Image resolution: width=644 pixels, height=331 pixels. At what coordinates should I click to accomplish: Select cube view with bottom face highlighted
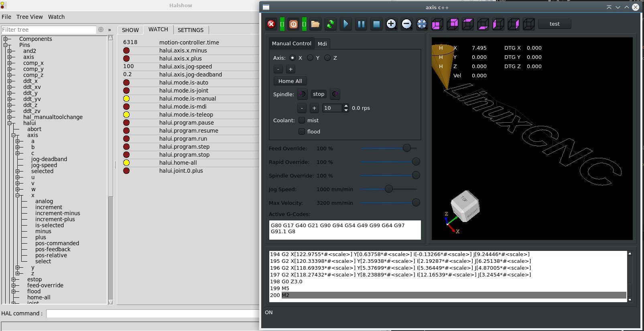[x=483, y=24]
